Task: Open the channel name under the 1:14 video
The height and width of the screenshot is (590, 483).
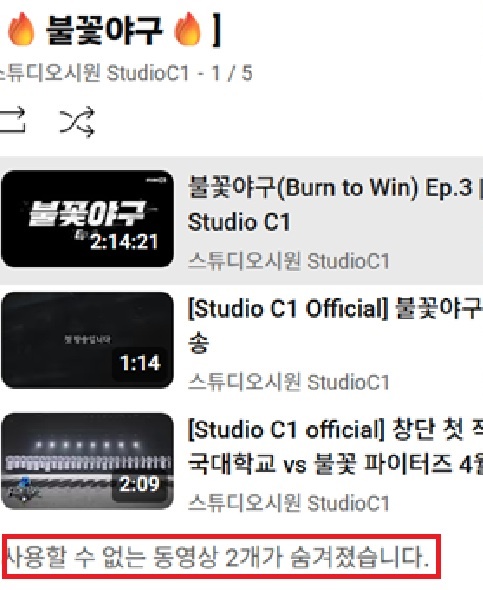Action: click(289, 382)
